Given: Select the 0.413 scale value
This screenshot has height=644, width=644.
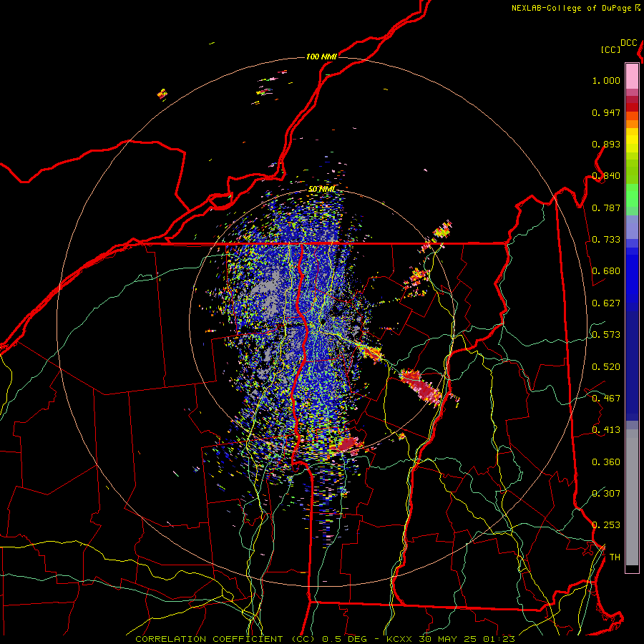Looking at the screenshot, I should point(606,430).
